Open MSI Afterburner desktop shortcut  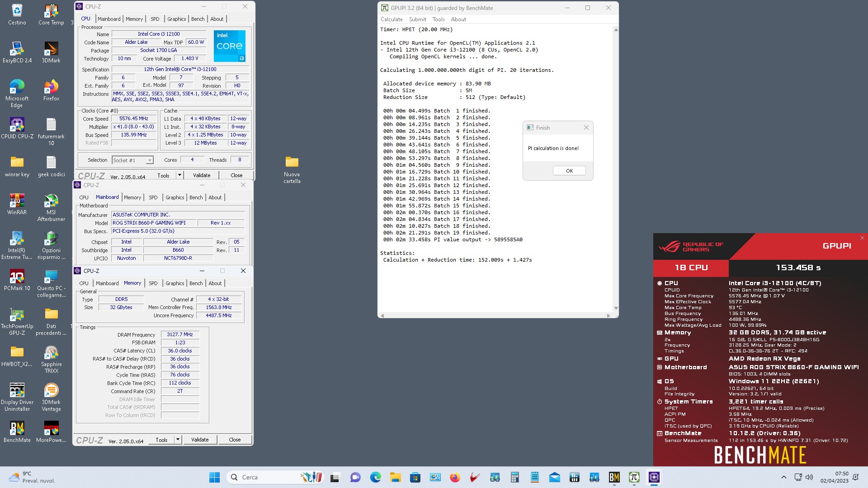51,207
